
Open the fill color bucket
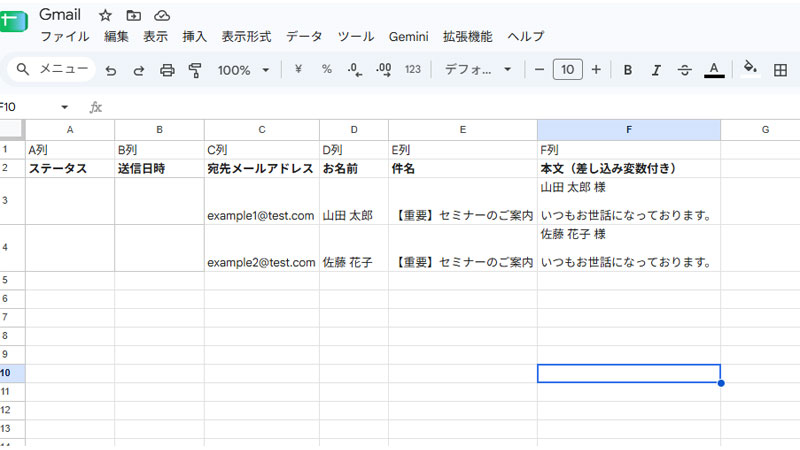[x=750, y=69]
